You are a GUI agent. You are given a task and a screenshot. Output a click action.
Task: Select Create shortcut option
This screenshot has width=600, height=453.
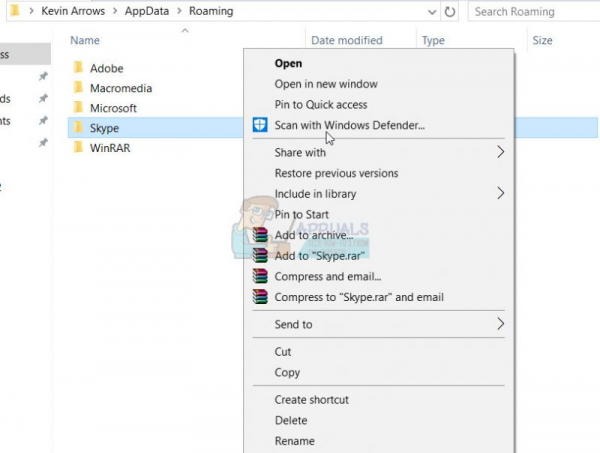(x=311, y=400)
